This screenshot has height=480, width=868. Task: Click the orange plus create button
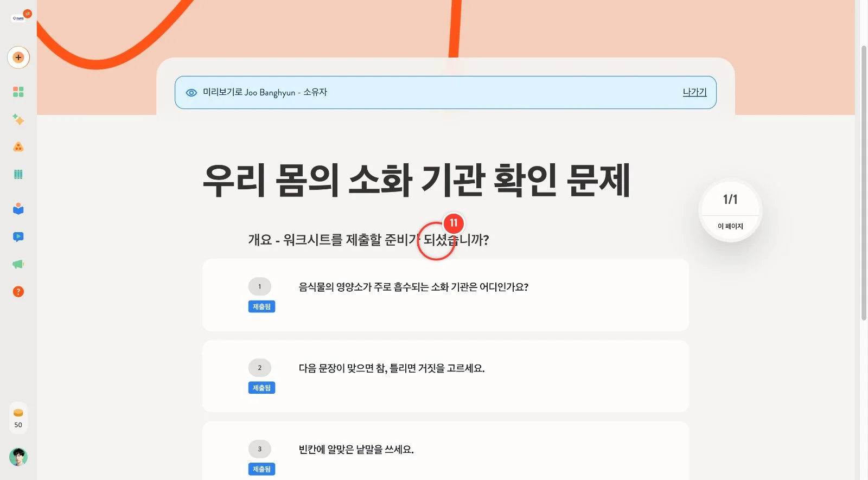pyautogui.click(x=18, y=57)
